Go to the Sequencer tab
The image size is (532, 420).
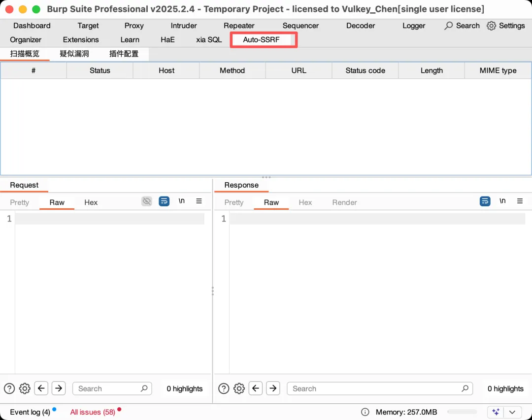[300, 26]
